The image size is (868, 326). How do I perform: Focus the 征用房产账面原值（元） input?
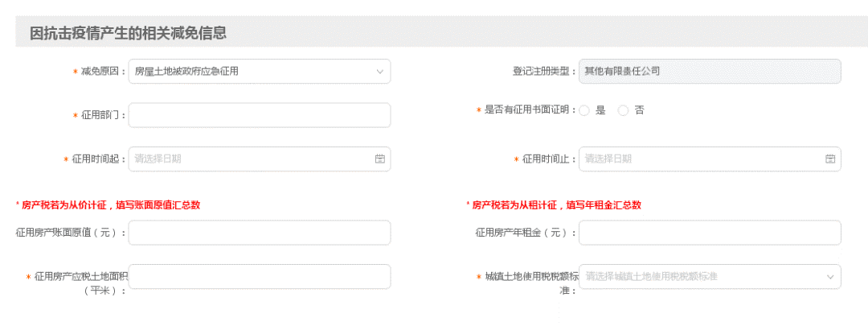click(259, 233)
